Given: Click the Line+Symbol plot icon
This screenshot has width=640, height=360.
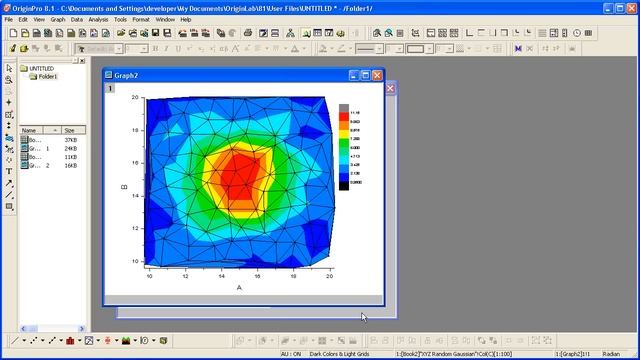Looking at the screenshot, I should click(x=52, y=340).
